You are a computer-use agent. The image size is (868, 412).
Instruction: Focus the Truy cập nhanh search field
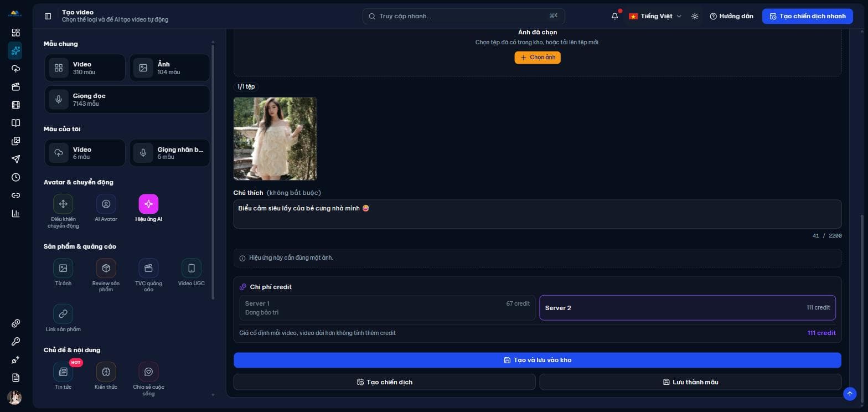click(464, 16)
